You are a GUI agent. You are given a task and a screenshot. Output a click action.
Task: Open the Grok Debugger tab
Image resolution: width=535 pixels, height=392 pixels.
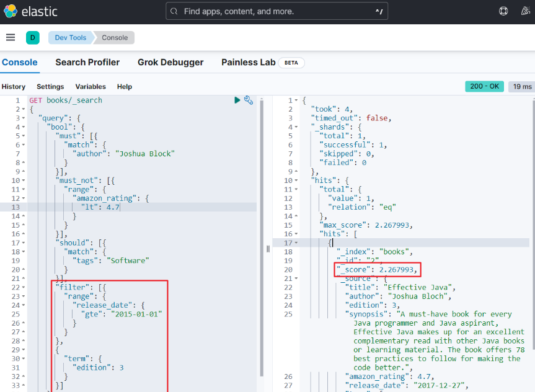[x=170, y=62]
